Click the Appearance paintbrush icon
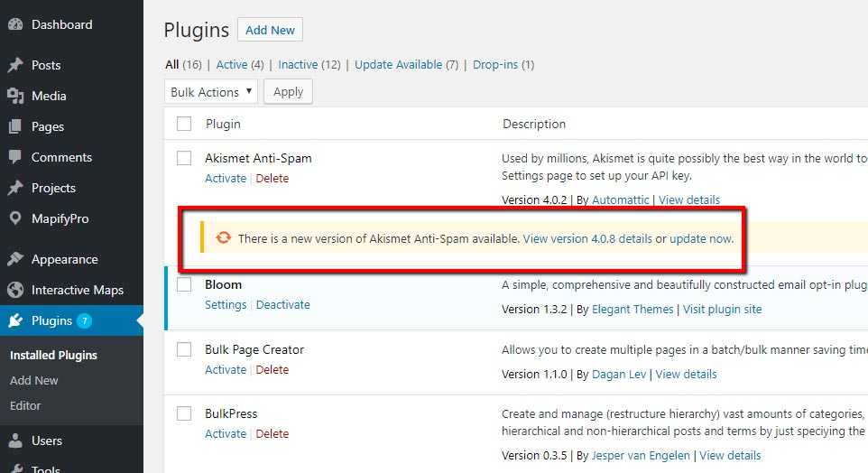This screenshot has width=868, height=473. (15, 259)
